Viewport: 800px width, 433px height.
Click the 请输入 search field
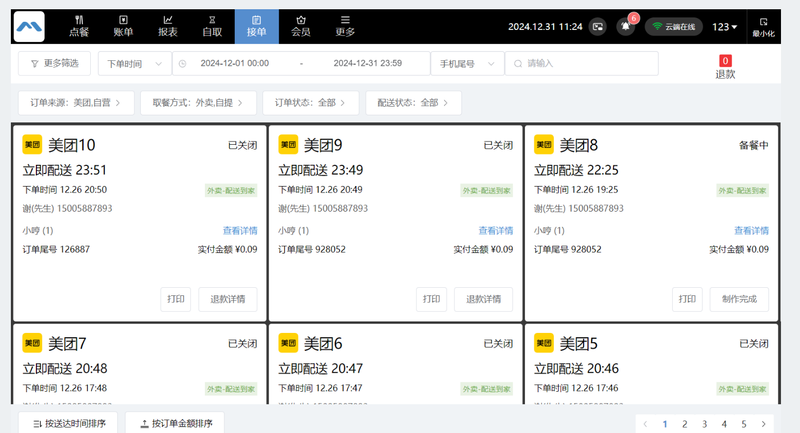(x=582, y=64)
